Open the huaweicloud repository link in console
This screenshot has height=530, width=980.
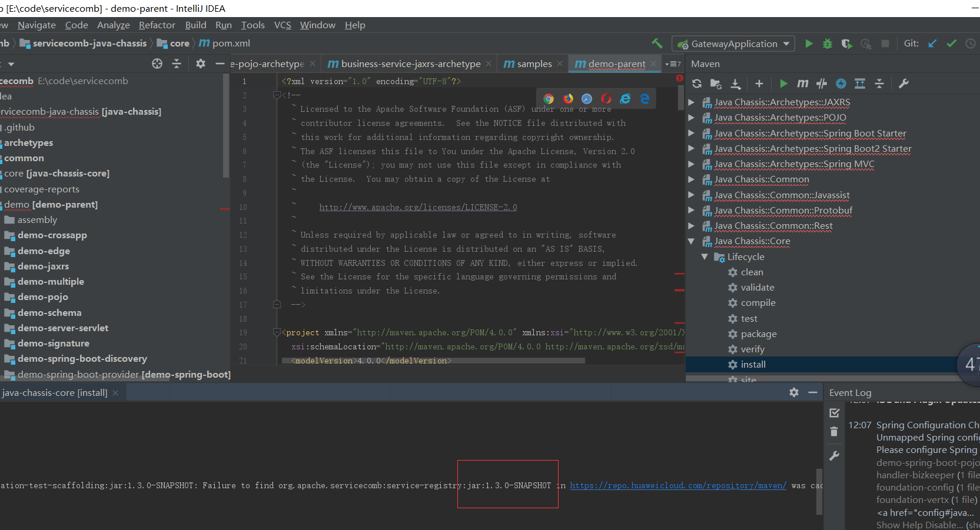pyautogui.click(x=677, y=485)
